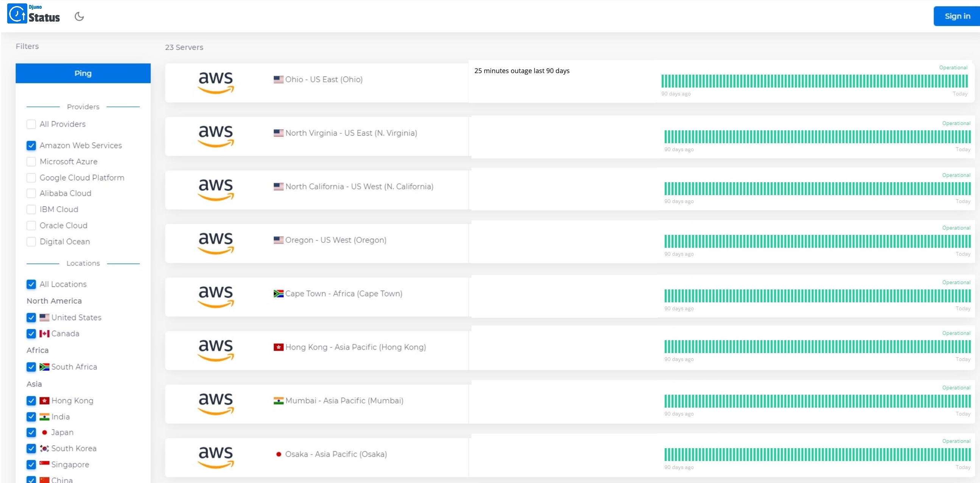Click the Singapore flag in filters
Image resolution: width=980 pixels, height=483 pixels.
point(45,465)
